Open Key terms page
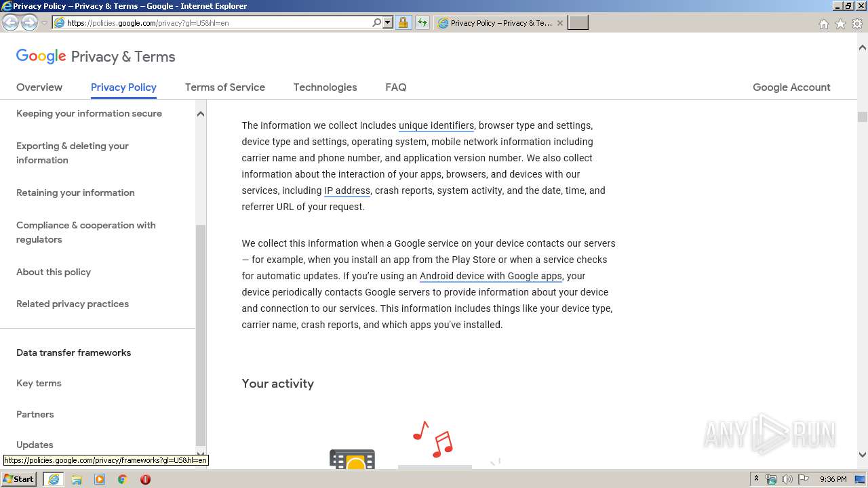 coord(39,383)
